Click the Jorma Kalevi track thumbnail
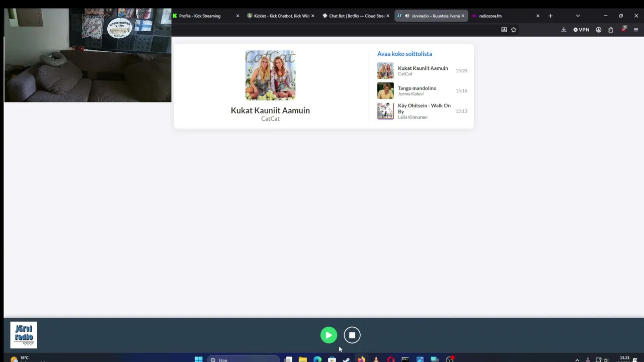The image size is (644, 362). 385,90
